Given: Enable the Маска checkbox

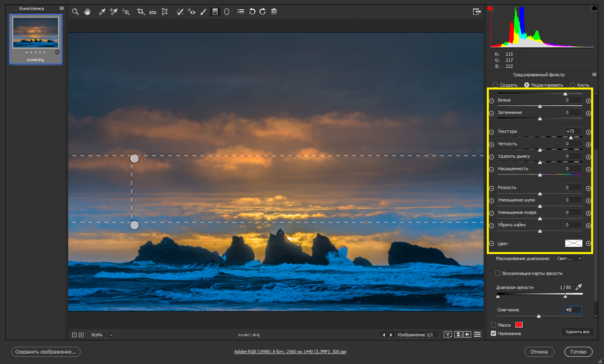Looking at the screenshot, I should coord(493,325).
